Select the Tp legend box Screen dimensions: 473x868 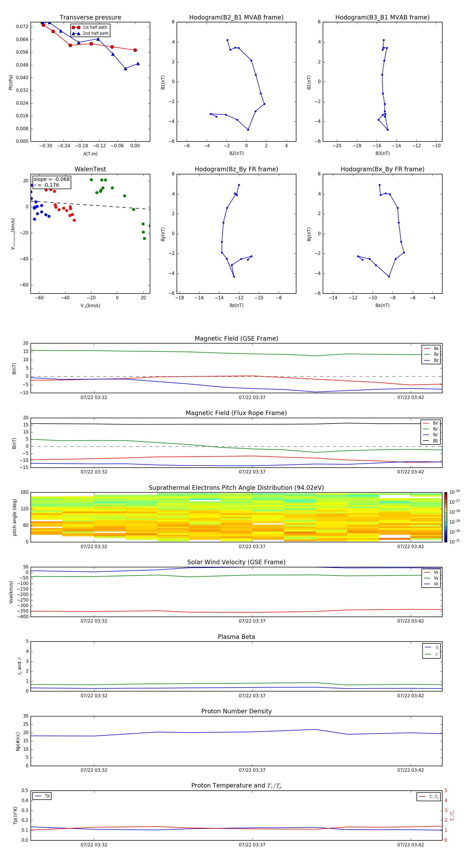tap(42, 796)
